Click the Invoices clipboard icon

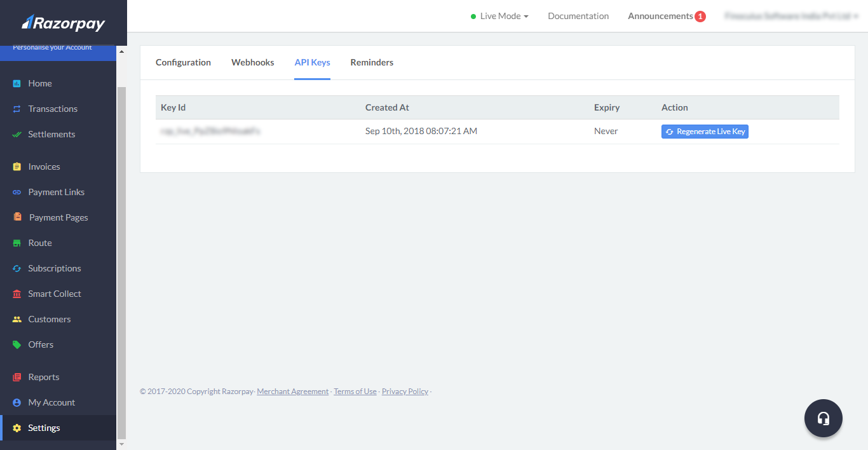pyautogui.click(x=17, y=167)
